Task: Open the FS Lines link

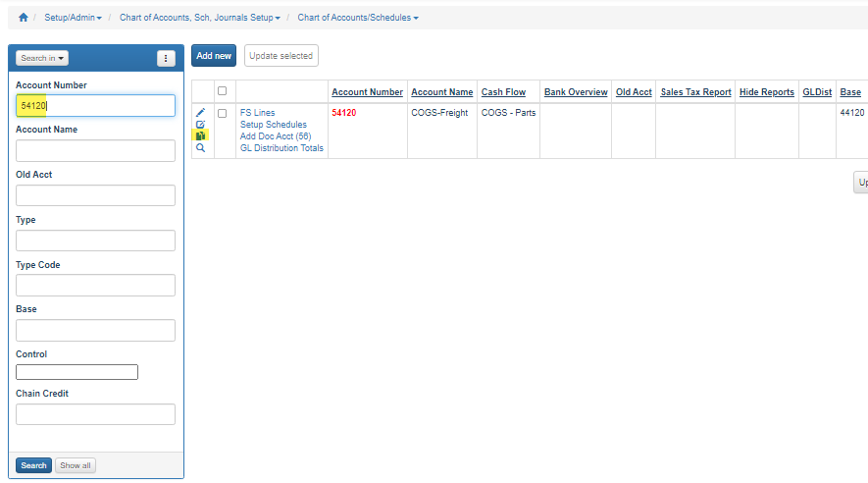Action: (x=257, y=113)
